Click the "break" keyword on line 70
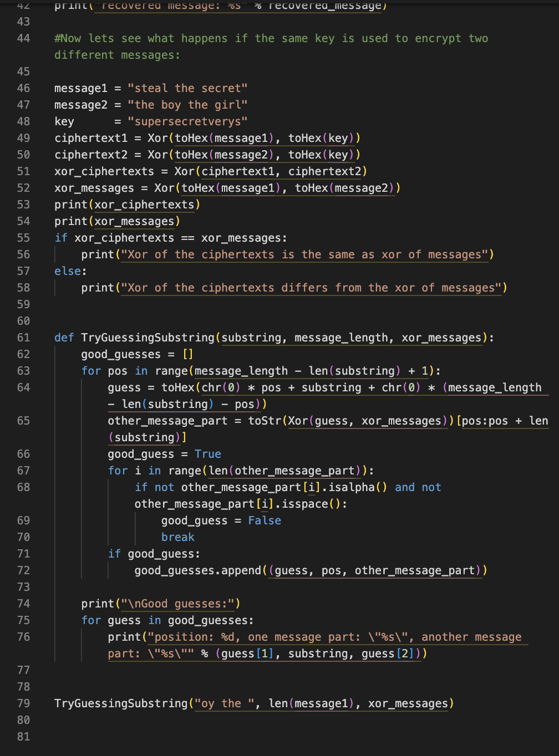Image resolution: width=559 pixels, height=756 pixels. [x=177, y=537]
